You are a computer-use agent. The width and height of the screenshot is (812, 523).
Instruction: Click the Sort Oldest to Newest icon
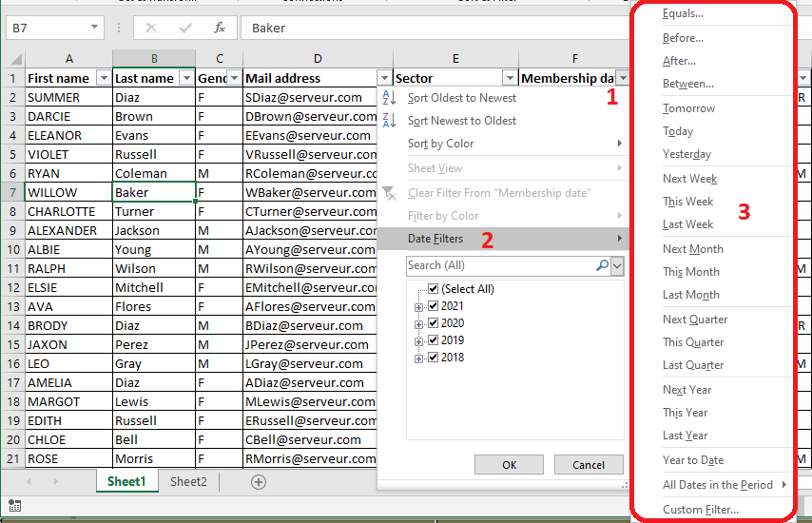(389, 98)
